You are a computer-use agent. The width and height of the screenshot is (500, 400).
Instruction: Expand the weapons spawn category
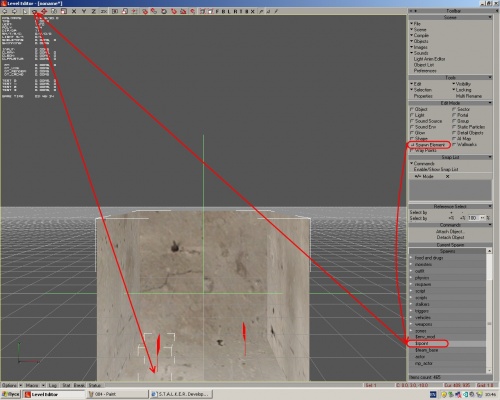coord(423,324)
